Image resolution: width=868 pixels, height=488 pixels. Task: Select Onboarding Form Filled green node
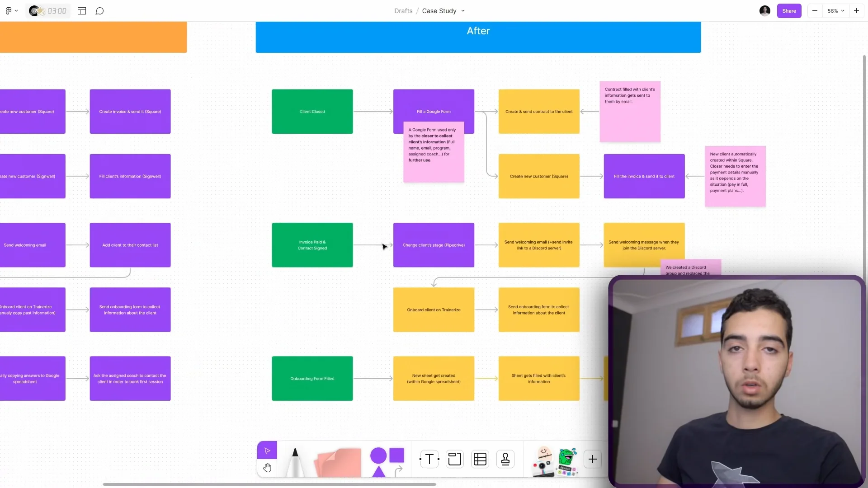pyautogui.click(x=312, y=379)
